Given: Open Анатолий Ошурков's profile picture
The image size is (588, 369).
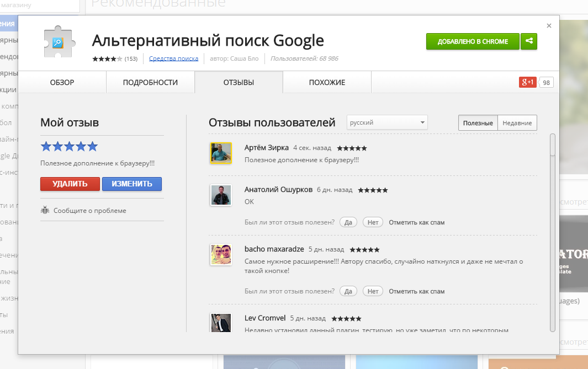Looking at the screenshot, I should 221,195.
